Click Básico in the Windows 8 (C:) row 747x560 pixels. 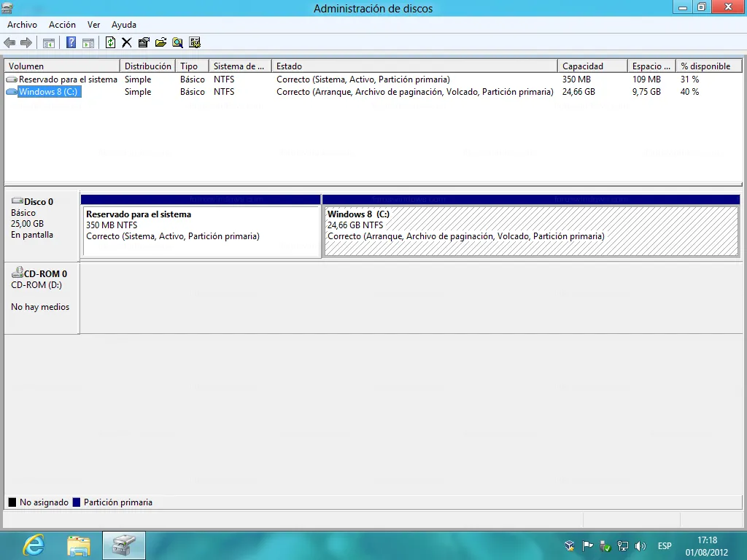pos(193,92)
